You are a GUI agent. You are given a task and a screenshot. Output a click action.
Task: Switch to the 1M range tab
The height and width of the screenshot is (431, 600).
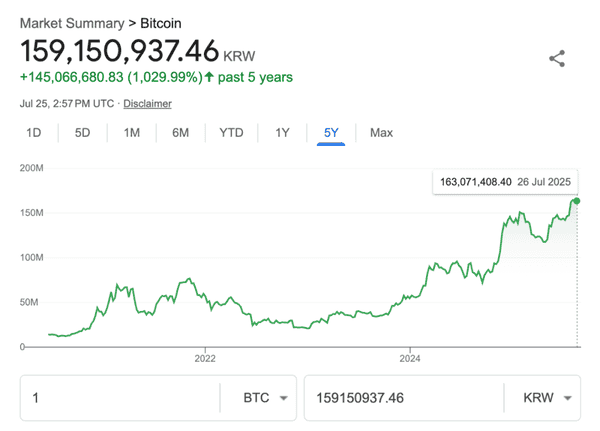point(132,133)
